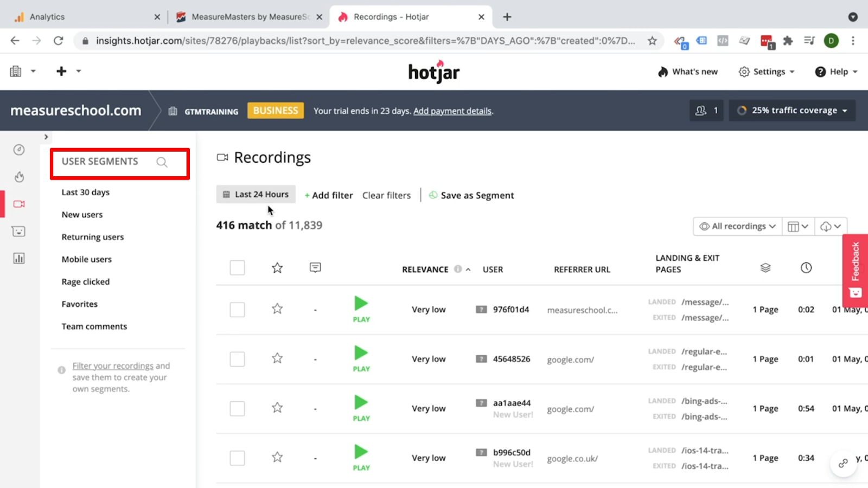Play recording from user b996c50d
The width and height of the screenshot is (868, 488).
tap(361, 458)
